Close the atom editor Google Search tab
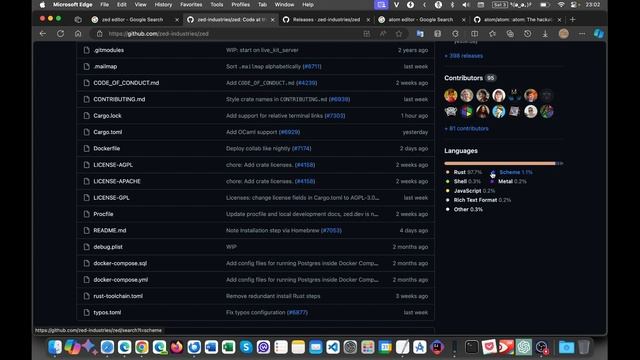Screen dimensions: 640x360 pyautogui.click(x=463, y=20)
